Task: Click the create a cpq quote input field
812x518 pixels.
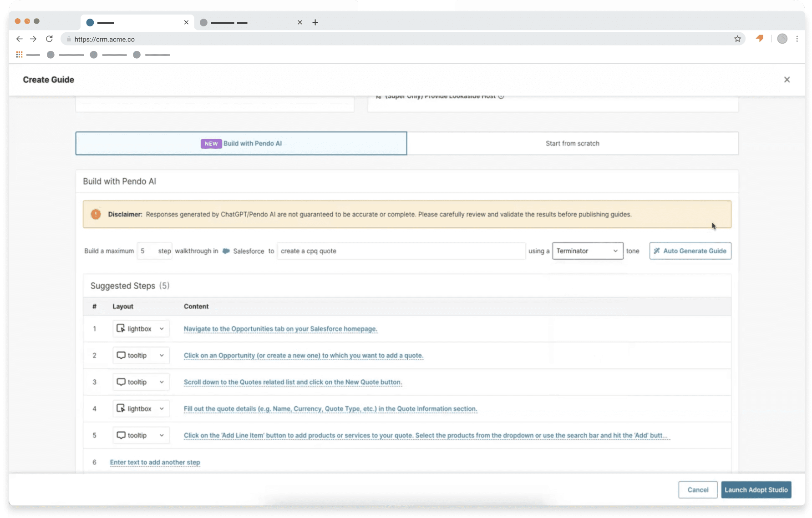Action: (x=401, y=251)
